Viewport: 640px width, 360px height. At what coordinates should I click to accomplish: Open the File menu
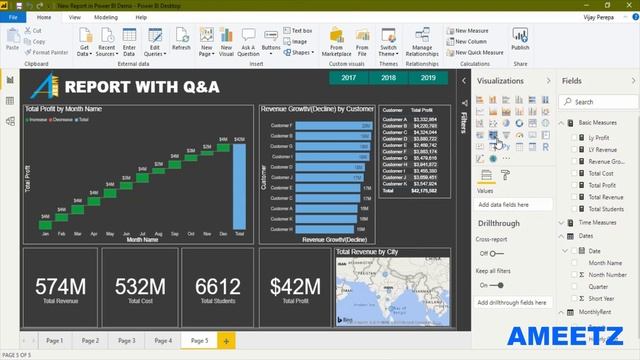pos(13,17)
